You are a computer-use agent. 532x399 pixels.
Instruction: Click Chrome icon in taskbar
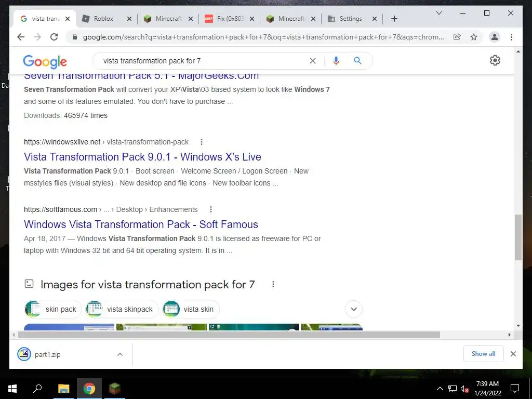[89, 389]
